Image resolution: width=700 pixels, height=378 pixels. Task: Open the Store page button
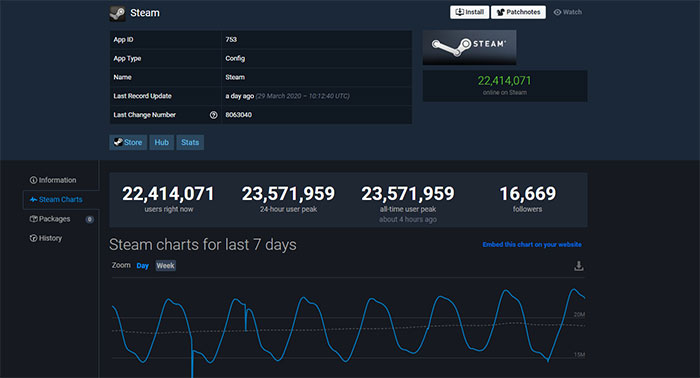pos(128,142)
